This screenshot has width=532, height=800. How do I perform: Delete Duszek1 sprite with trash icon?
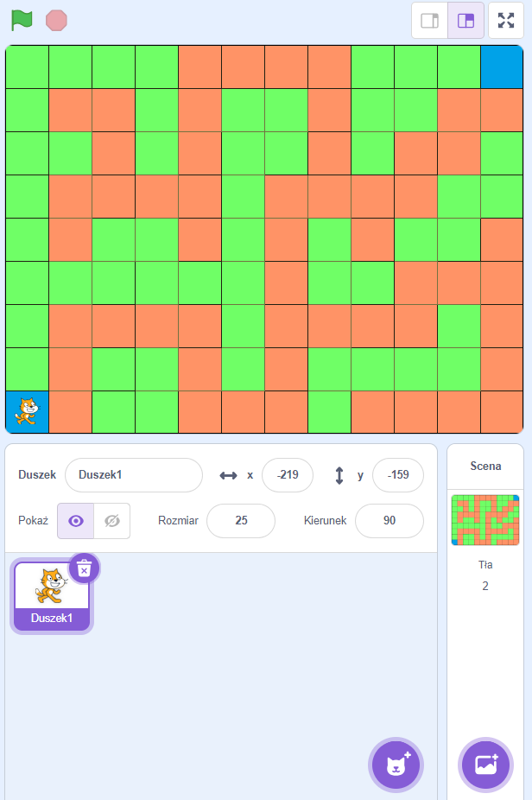(84, 568)
